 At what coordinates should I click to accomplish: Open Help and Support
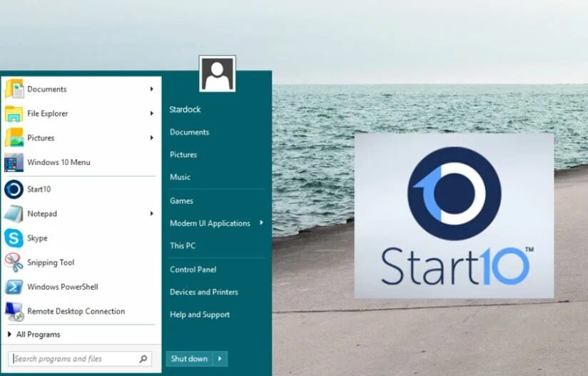(200, 314)
